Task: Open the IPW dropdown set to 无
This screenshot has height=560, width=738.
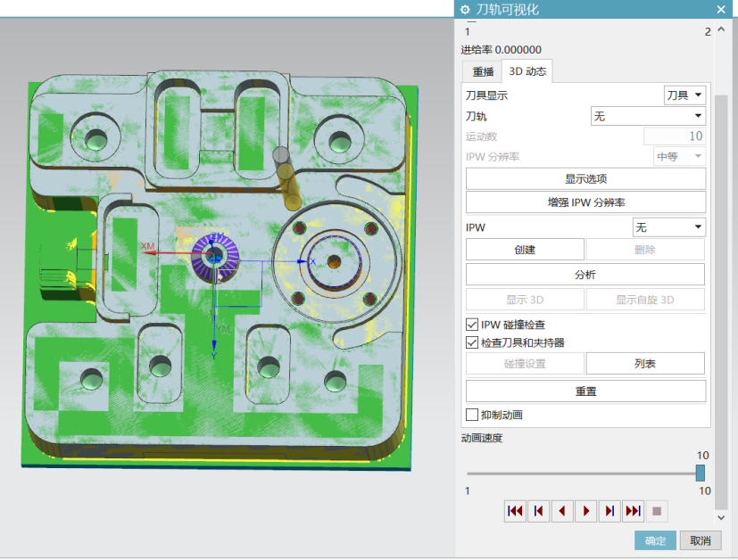Action: (x=668, y=227)
